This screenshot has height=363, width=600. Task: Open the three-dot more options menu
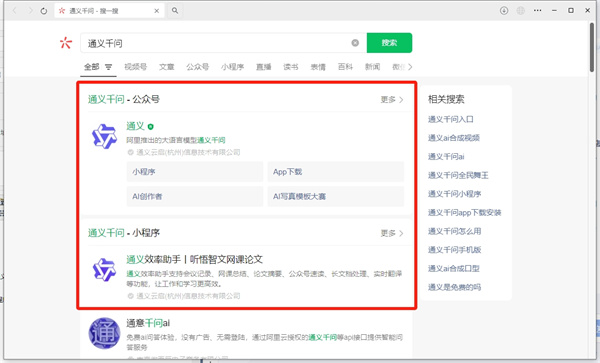[538, 11]
